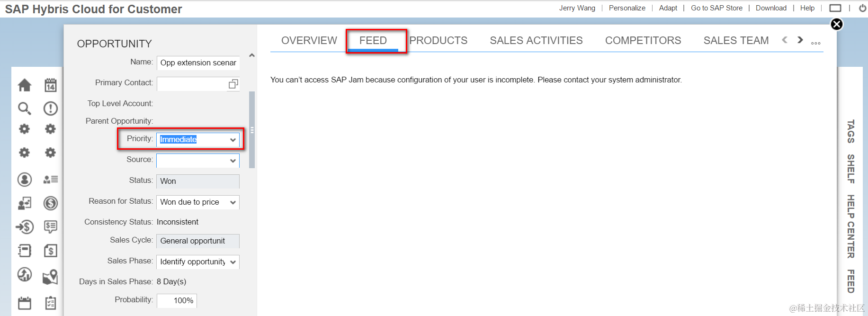Click the Jerry Wang user link
Screen dimensions: 868x316
pos(577,8)
